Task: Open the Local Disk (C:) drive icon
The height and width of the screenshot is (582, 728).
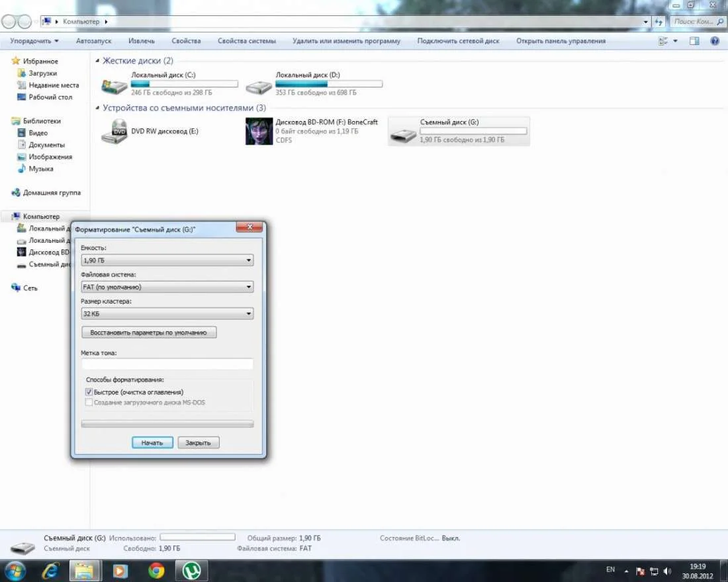Action: pyautogui.click(x=114, y=86)
